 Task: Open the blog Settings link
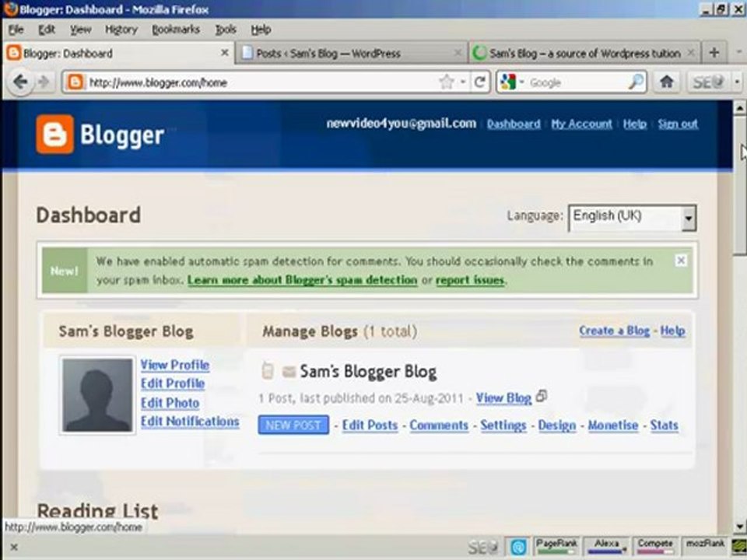[503, 425]
